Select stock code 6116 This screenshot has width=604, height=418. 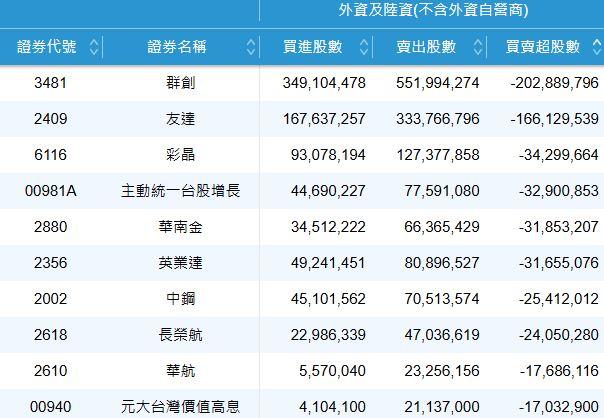click(50, 155)
